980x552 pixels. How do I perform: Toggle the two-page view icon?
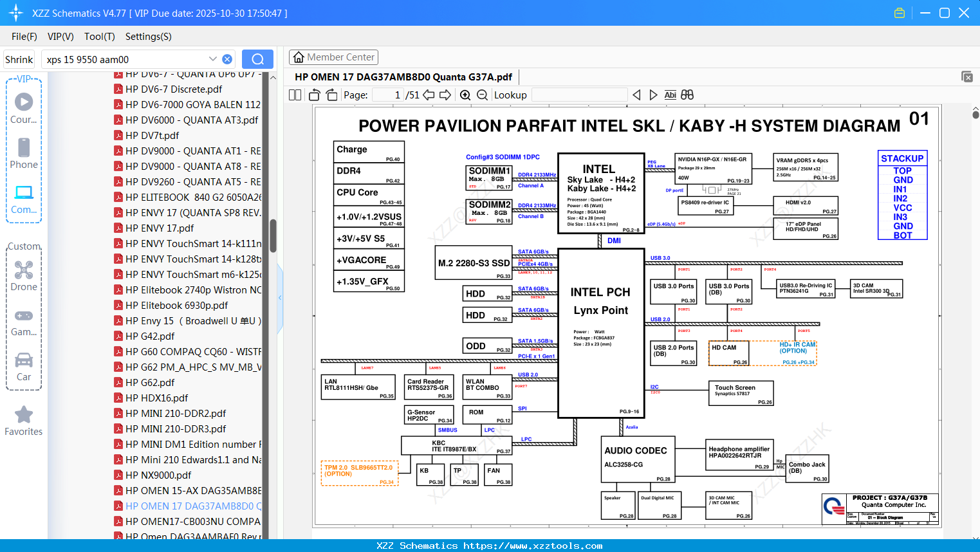click(x=295, y=95)
